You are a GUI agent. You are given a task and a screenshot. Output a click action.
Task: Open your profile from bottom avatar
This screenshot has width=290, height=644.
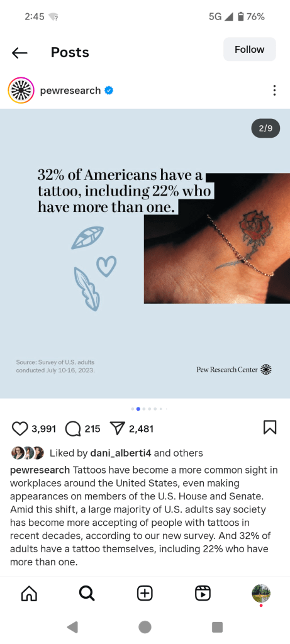click(x=261, y=594)
